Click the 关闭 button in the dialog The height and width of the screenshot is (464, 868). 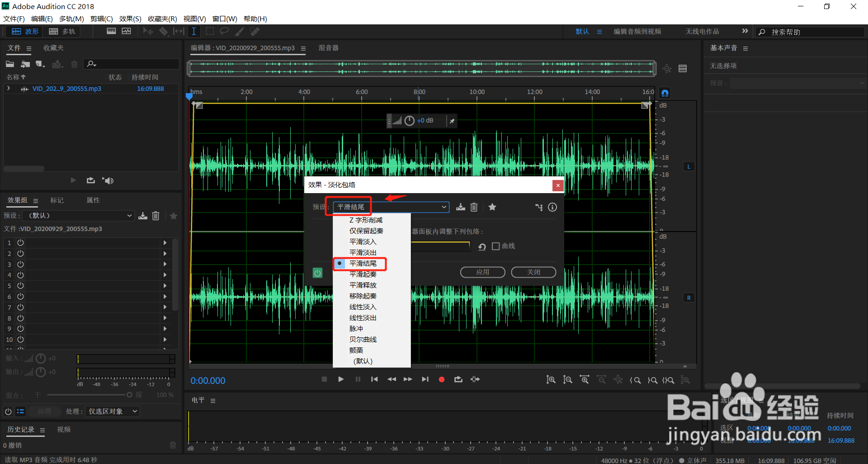[x=533, y=272]
